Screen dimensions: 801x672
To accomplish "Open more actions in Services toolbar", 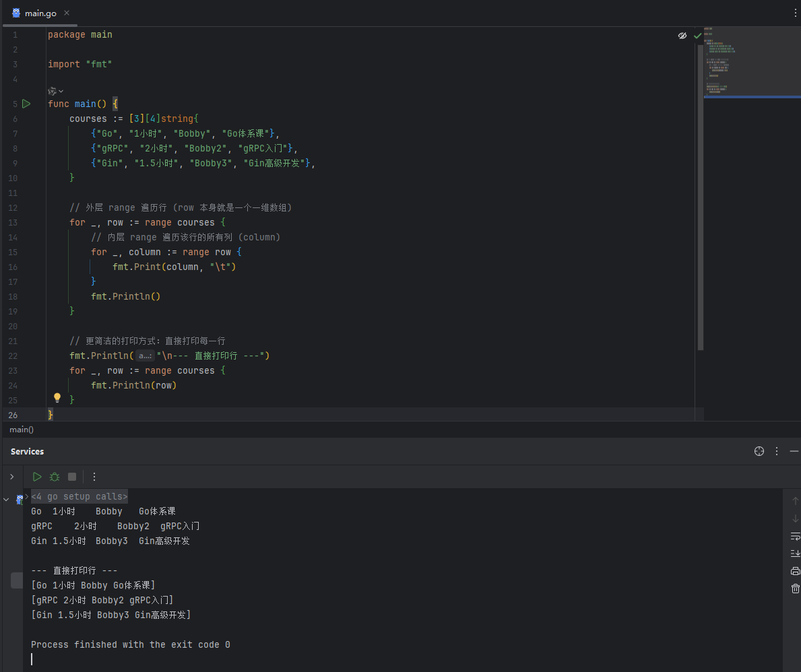I will pyautogui.click(x=94, y=477).
